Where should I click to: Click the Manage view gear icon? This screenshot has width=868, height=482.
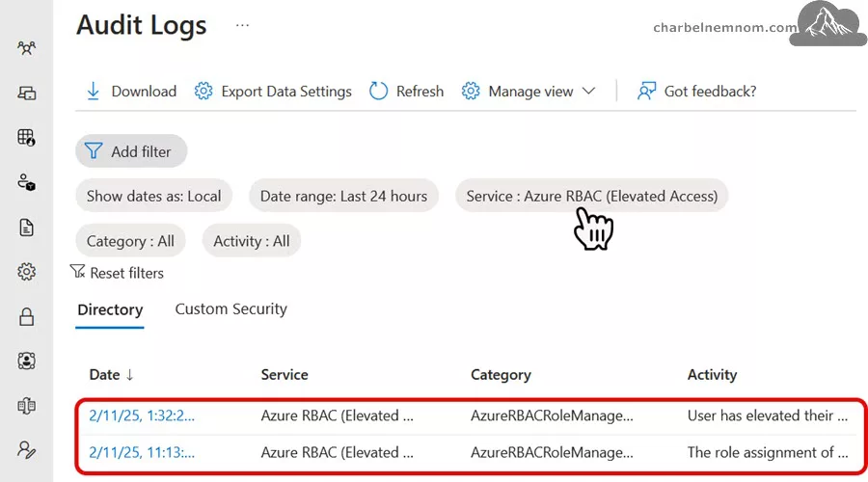[471, 91]
